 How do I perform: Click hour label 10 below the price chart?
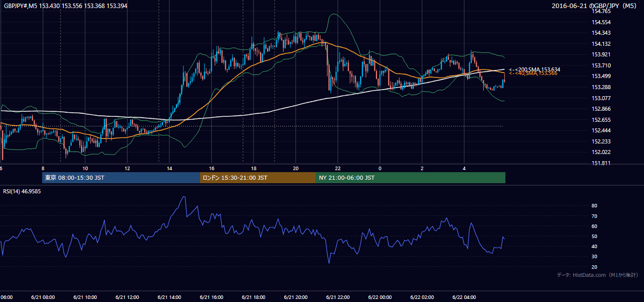85,168
